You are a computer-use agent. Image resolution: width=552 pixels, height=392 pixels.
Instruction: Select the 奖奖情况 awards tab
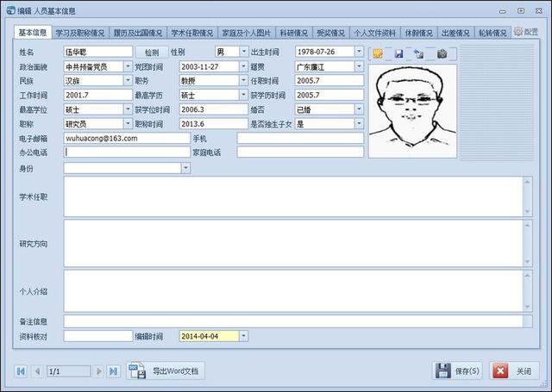tap(331, 33)
